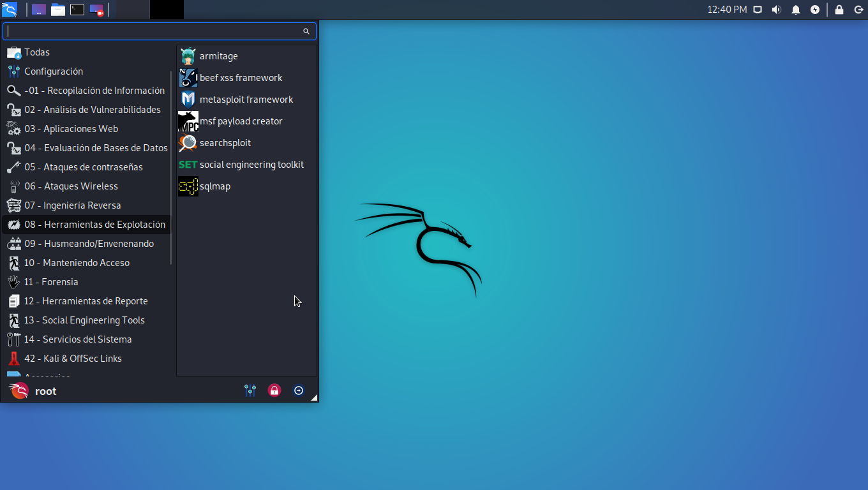Open 03 - Aplicaciones Web category
The height and width of the screenshot is (490, 868).
point(86,129)
